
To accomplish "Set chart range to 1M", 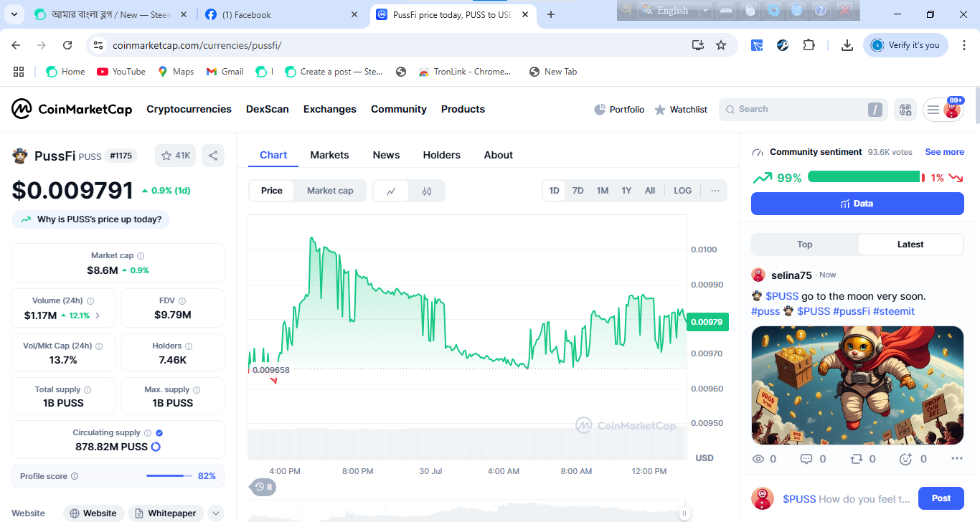I will [603, 191].
